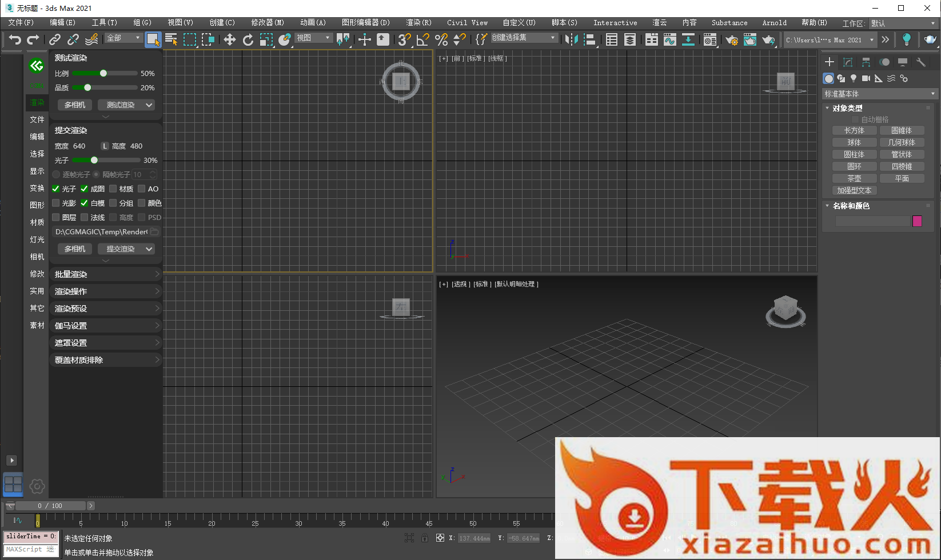Enable the 分组 checkbox
Viewport: 941px width, 560px height.
click(113, 203)
